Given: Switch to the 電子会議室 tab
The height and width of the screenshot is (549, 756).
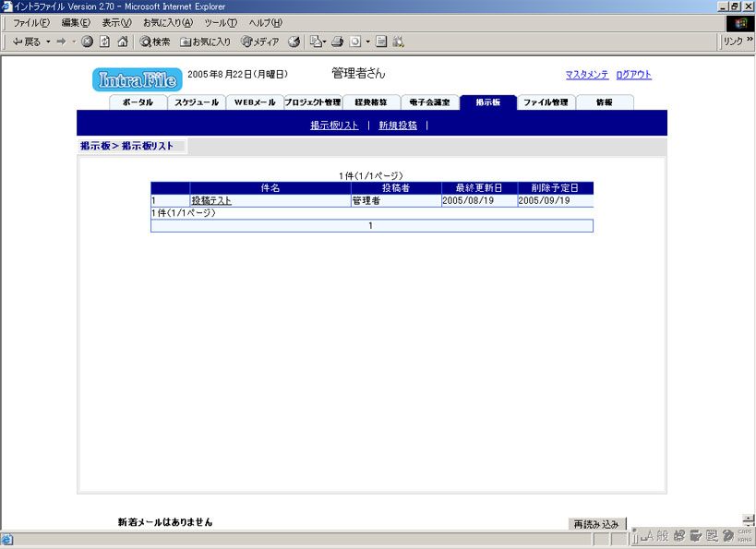Looking at the screenshot, I should (429, 102).
